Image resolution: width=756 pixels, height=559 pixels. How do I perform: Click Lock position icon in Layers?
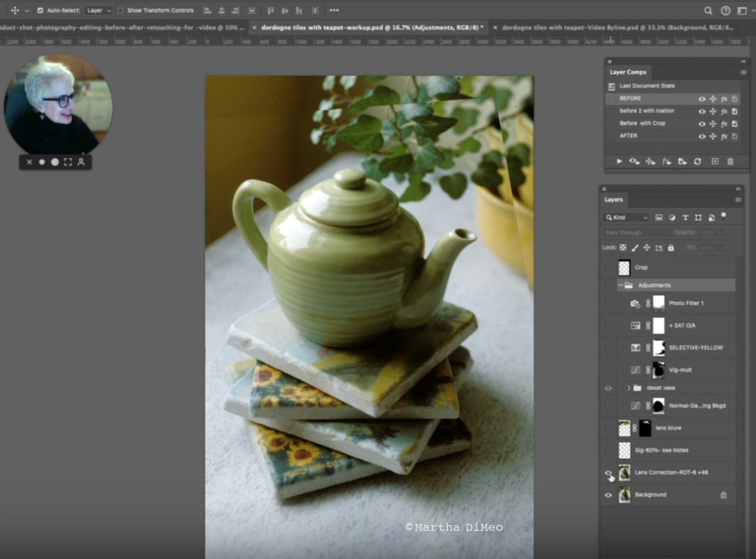(647, 248)
